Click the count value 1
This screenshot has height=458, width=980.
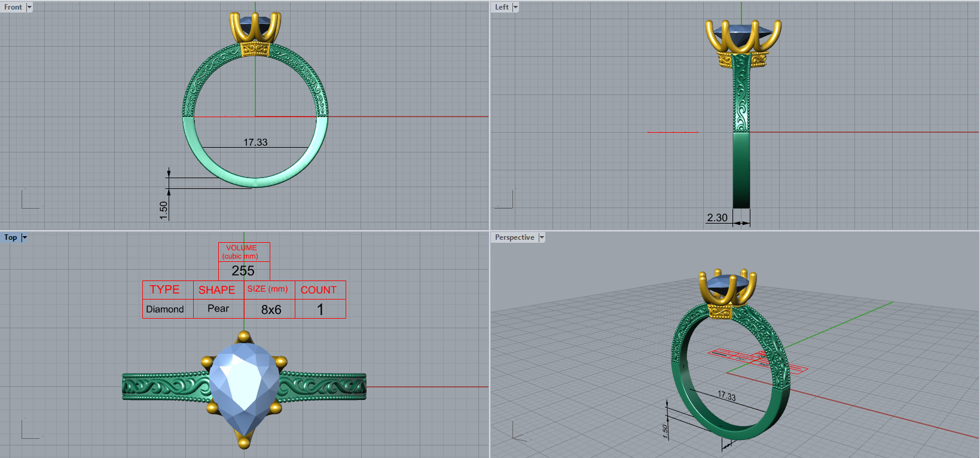pyautogui.click(x=320, y=310)
